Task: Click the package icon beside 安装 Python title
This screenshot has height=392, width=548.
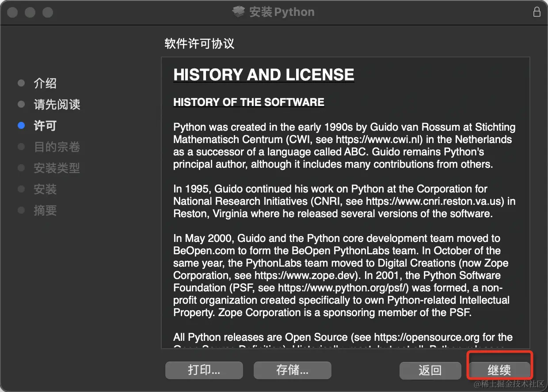Action: [239, 12]
